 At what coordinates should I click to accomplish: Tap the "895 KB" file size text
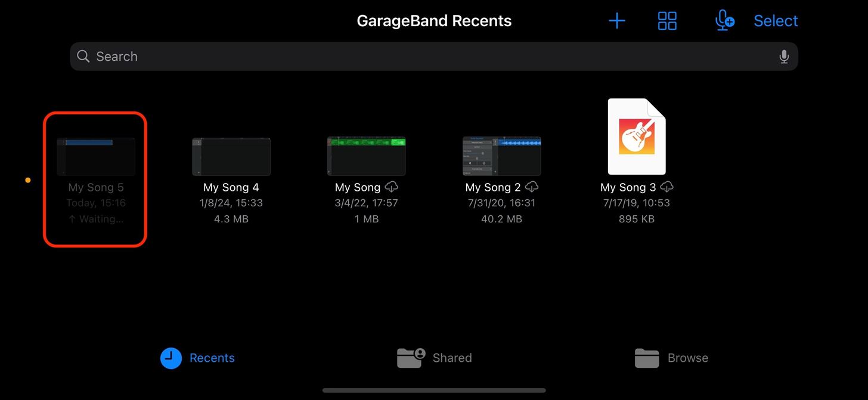point(637,219)
